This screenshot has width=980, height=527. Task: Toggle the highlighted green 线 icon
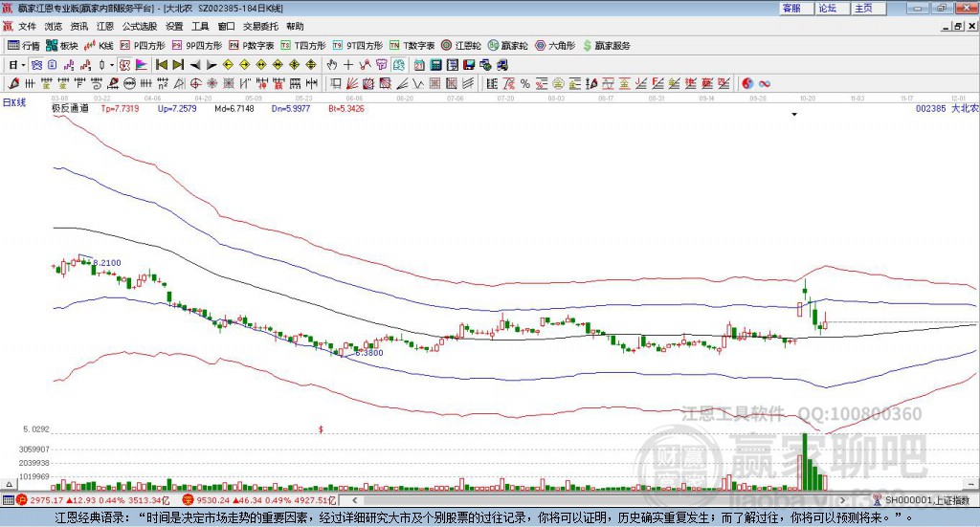click(x=399, y=65)
